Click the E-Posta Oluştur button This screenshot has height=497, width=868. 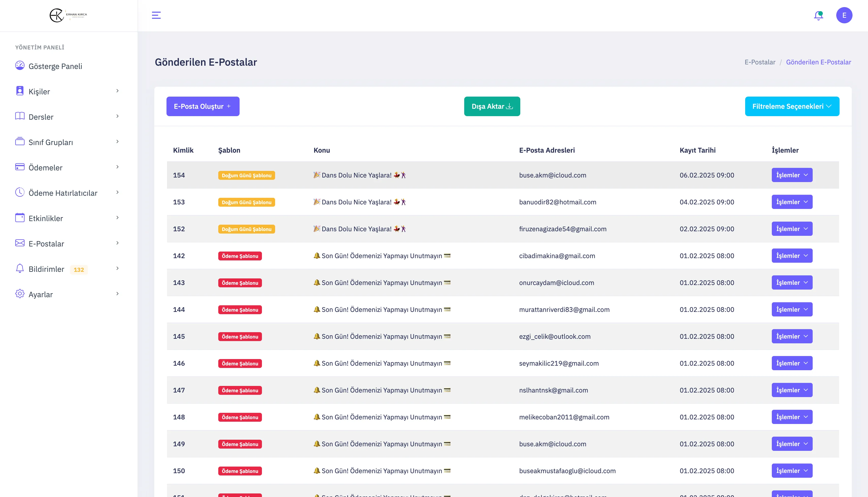pos(203,106)
